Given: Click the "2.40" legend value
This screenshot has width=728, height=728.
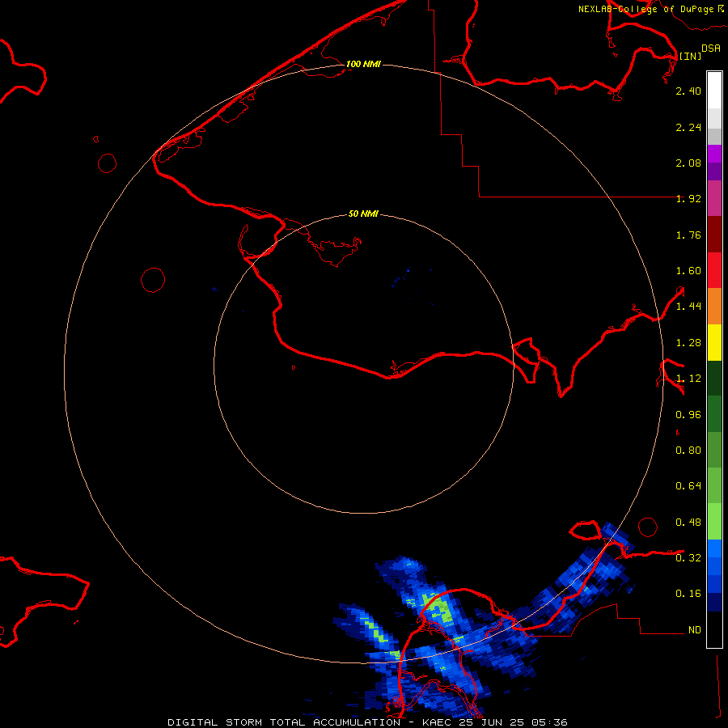Looking at the screenshot, I should pos(688,91).
